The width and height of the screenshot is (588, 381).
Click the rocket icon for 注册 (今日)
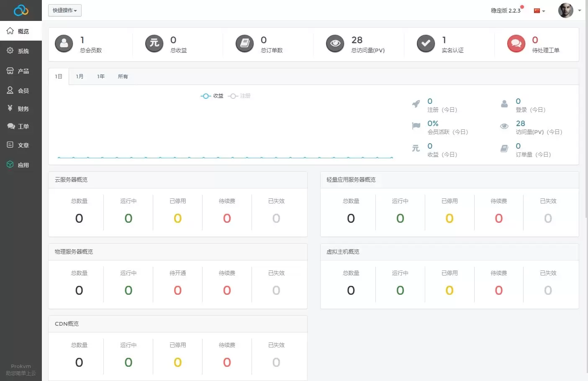[416, 104]
